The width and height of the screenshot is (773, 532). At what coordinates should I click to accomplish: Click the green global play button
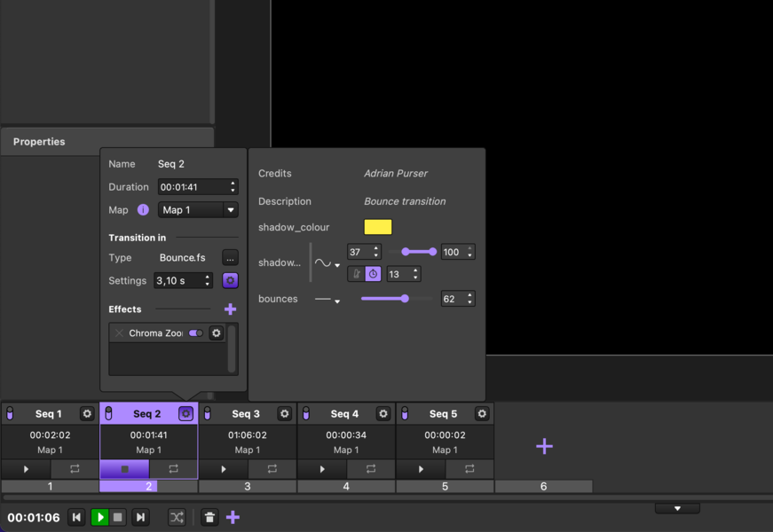point(100,517)
